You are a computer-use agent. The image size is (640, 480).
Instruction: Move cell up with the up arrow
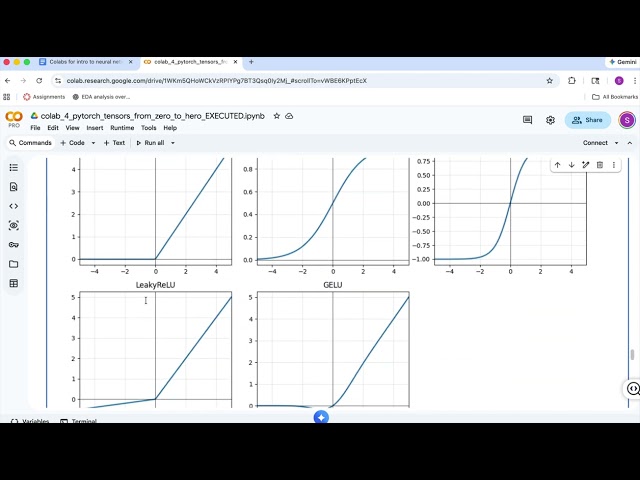[558, 165]
